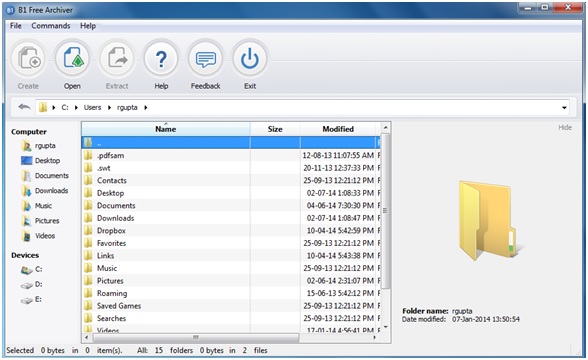This screenshot has height=360, width=588.
Task: Click the vertical scrollbar thumb in file list
Action: point(385,211)
